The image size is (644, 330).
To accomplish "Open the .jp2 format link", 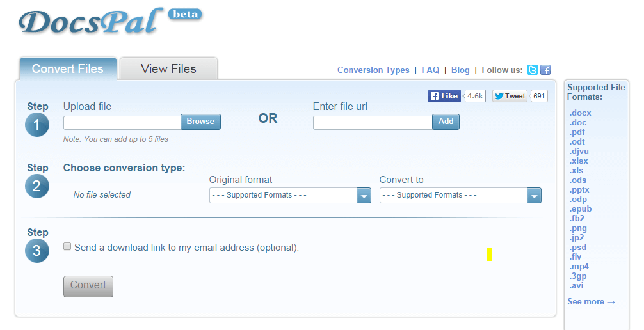I will click(x=577, y=237).
